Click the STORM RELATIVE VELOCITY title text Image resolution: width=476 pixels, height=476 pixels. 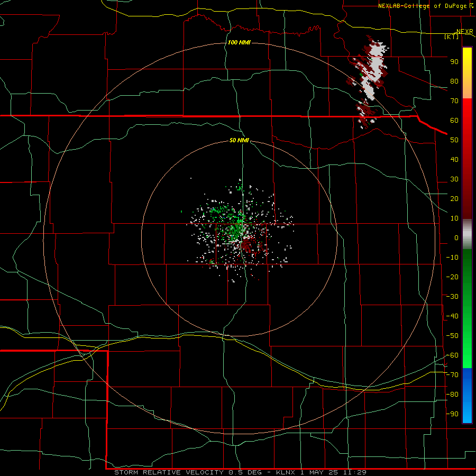pos(170,472)
